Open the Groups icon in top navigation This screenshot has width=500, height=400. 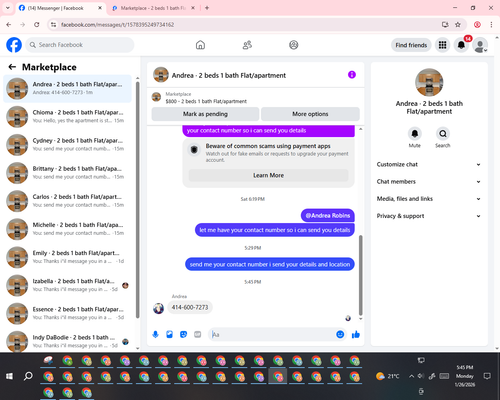point(294,45)
